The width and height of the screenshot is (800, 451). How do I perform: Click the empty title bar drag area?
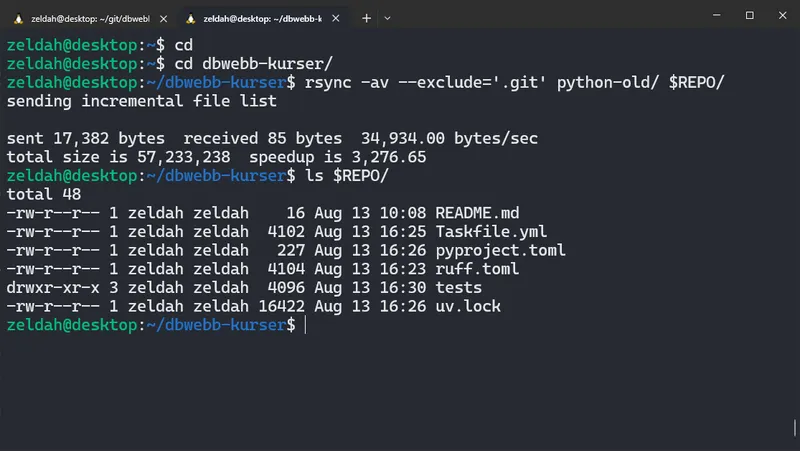pos(550,16)
